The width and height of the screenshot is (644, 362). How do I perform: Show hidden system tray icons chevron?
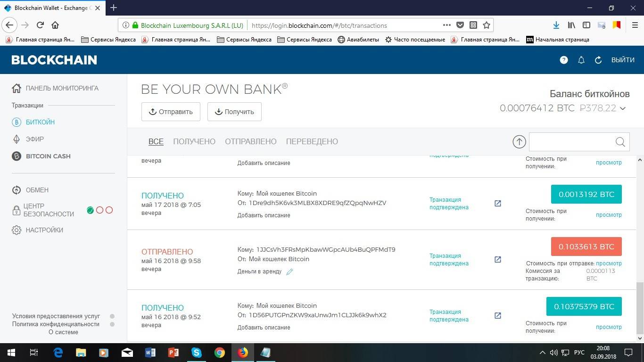(x=542, y=352)
